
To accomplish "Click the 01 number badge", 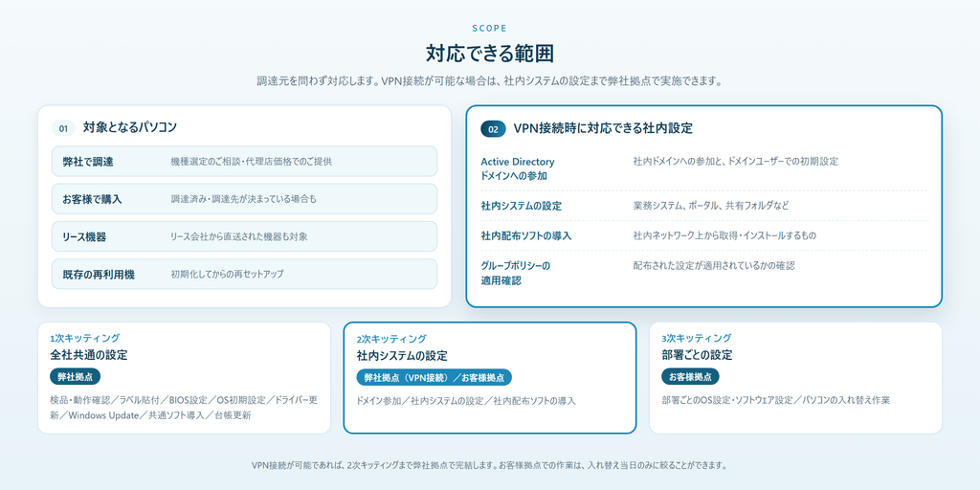I will [63, 128].
